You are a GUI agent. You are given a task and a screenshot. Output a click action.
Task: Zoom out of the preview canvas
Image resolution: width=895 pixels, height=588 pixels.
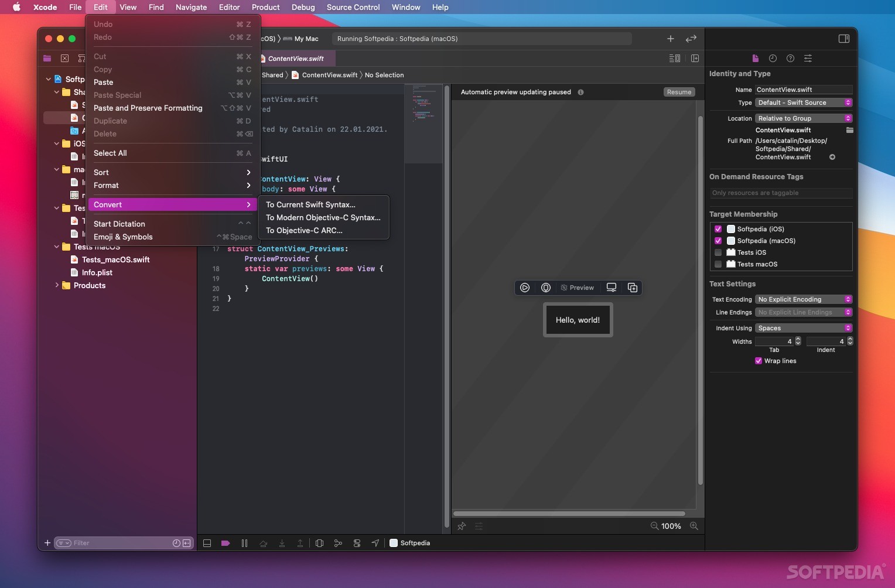[654, 526]
